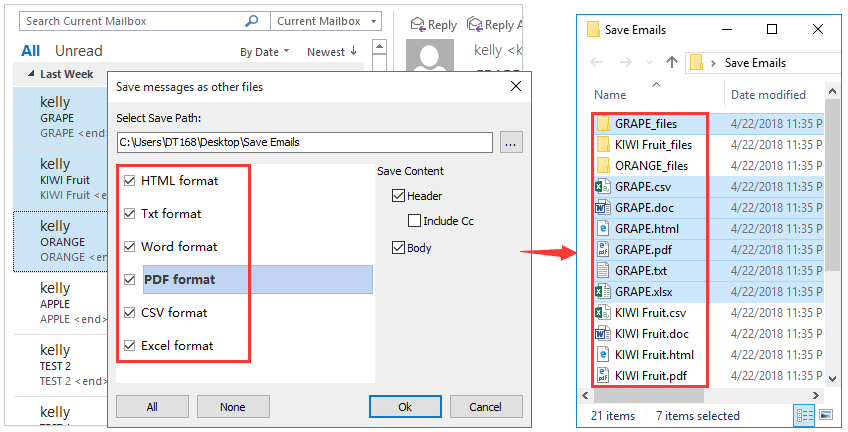
Task: Uncheck the HTML format checkbox
Action: [130, 181]
